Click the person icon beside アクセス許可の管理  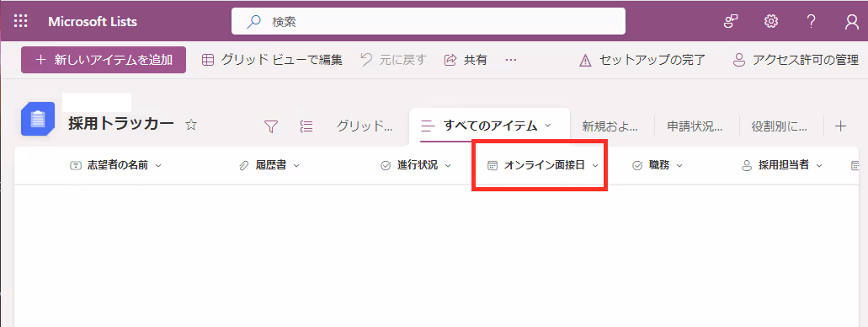click(738, 60)
